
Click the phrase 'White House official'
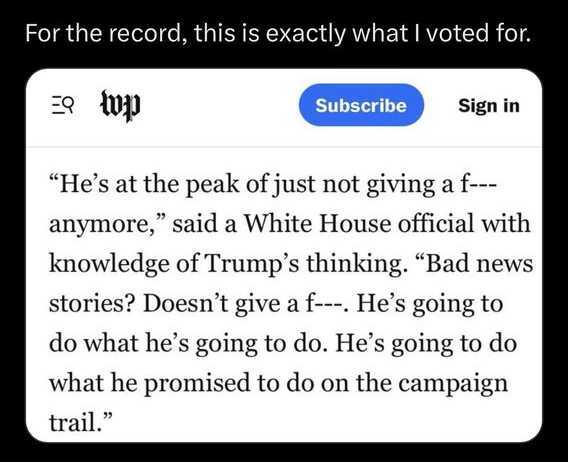[359, 223]
